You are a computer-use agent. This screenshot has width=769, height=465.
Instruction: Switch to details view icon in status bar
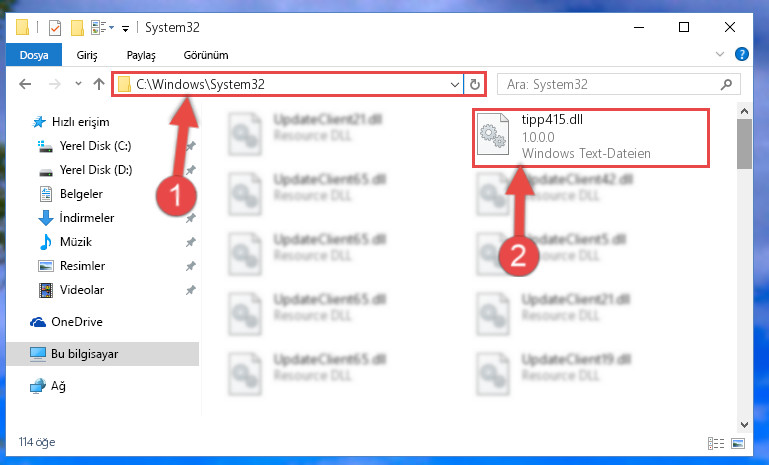[716, 443]
